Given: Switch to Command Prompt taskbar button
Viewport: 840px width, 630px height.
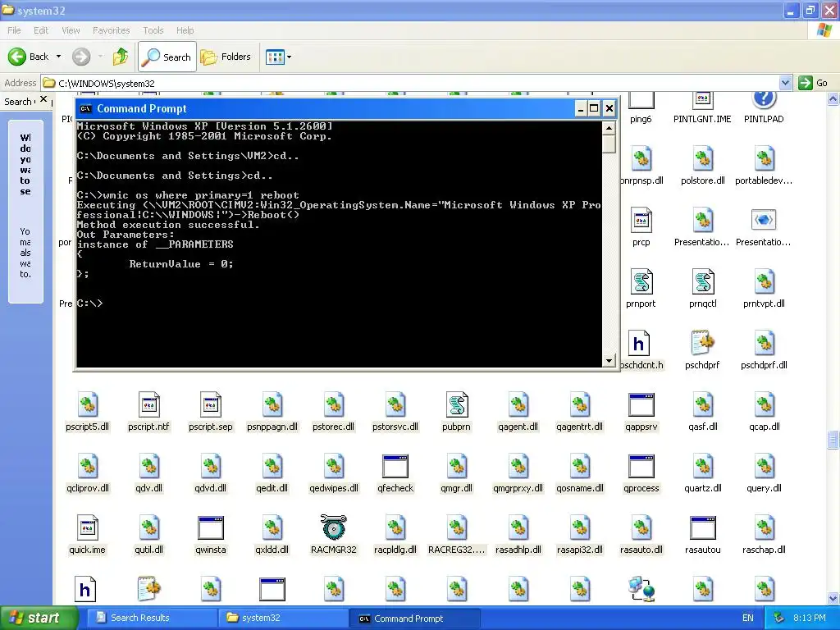Looking at the screenshot, I should [x=414, y=619].
